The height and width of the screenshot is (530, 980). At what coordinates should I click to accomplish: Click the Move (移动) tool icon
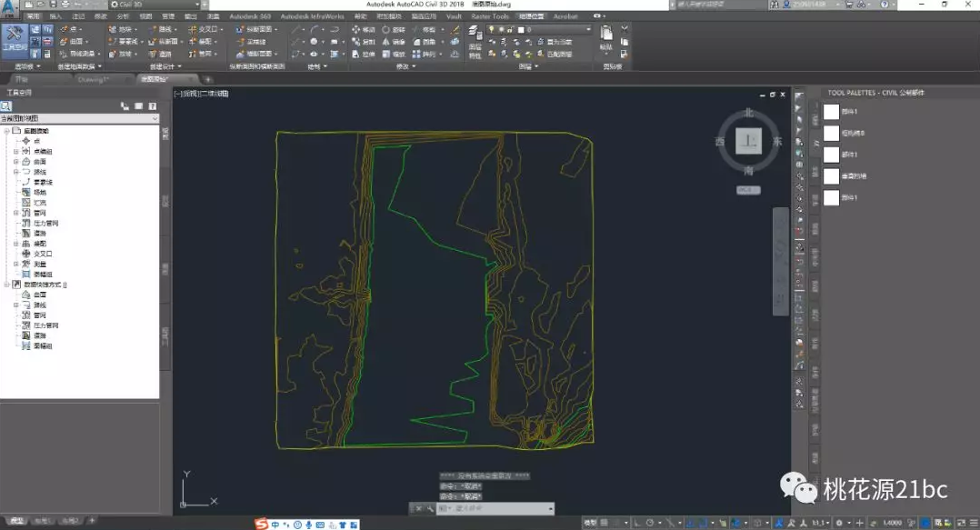pos(355,29)
